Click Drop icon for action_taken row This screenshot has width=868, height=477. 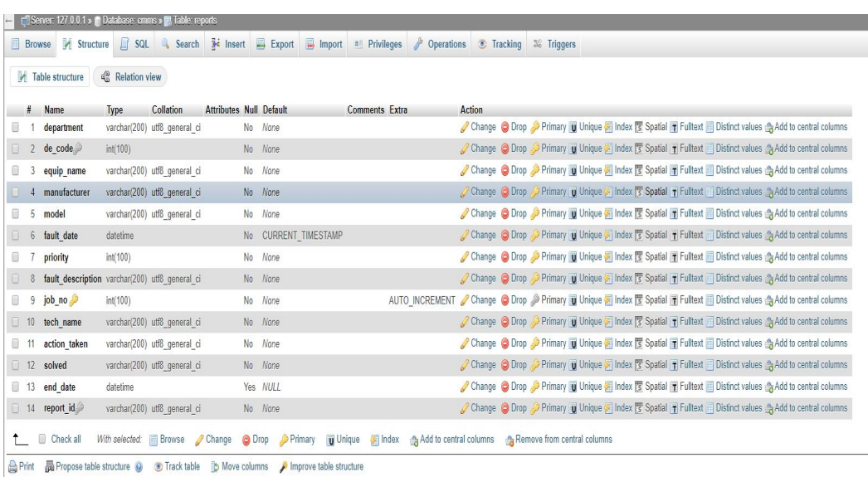tap(505, 343)
